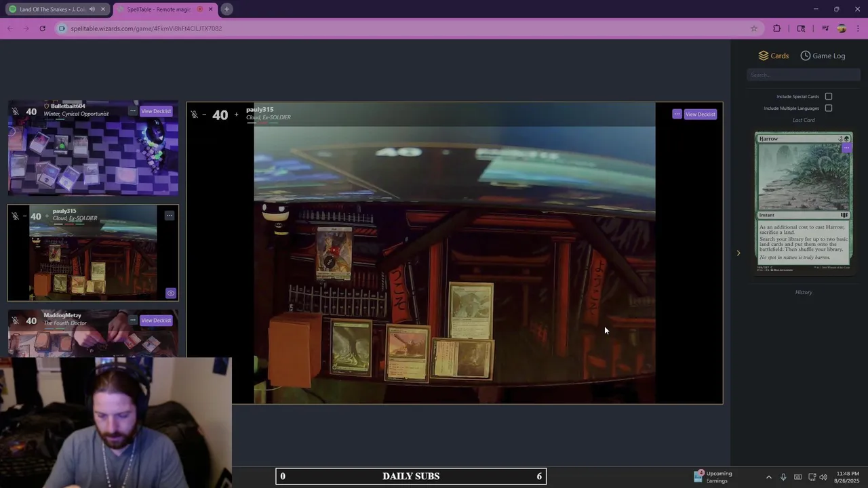Mute audio on Land Of The Snakes tab
Viewport: 868px width, 488px height.
[x=92, y=9]
